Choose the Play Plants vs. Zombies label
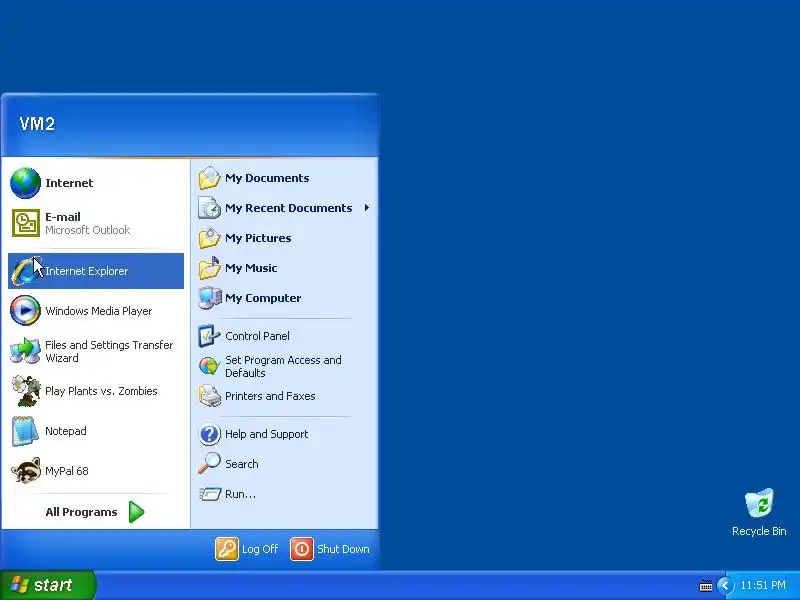The image size is (800, 600). pos(101,391)
